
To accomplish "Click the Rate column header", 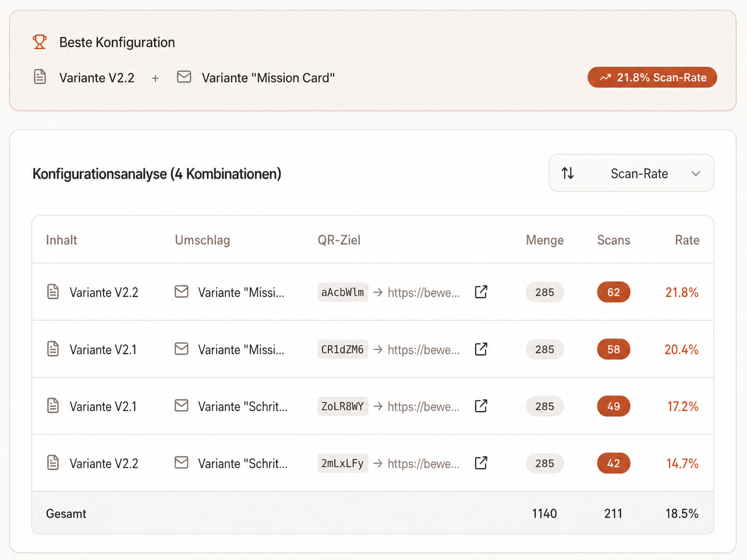I will [687, 240].
